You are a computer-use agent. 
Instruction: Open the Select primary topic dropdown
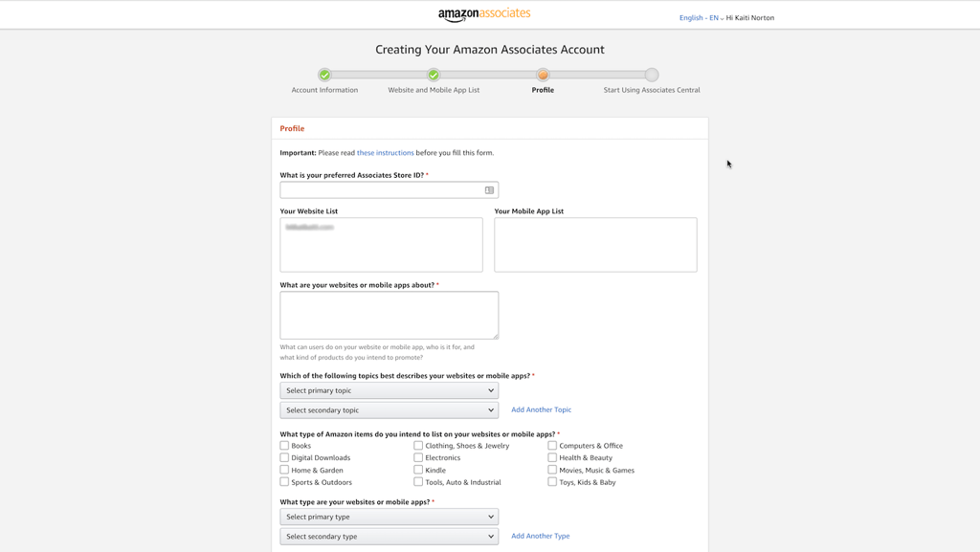click(x=390, y=391)
